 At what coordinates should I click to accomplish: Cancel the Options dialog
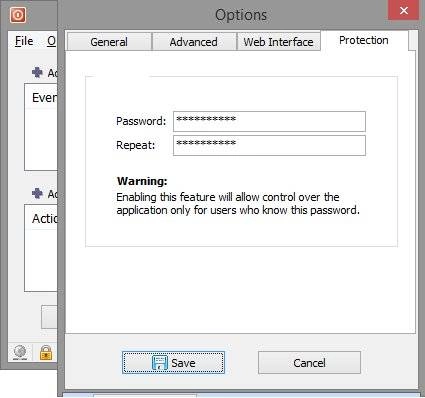(x=309, y=362)
